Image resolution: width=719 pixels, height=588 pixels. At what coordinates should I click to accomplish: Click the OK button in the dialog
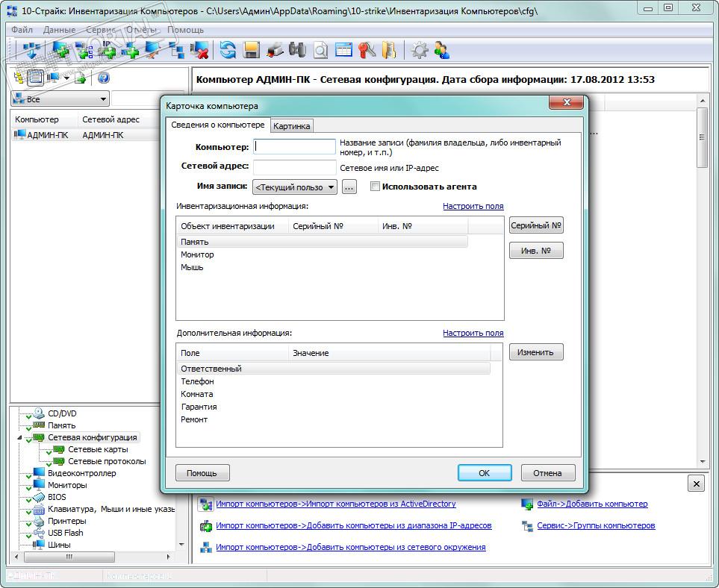click(485, 473)
